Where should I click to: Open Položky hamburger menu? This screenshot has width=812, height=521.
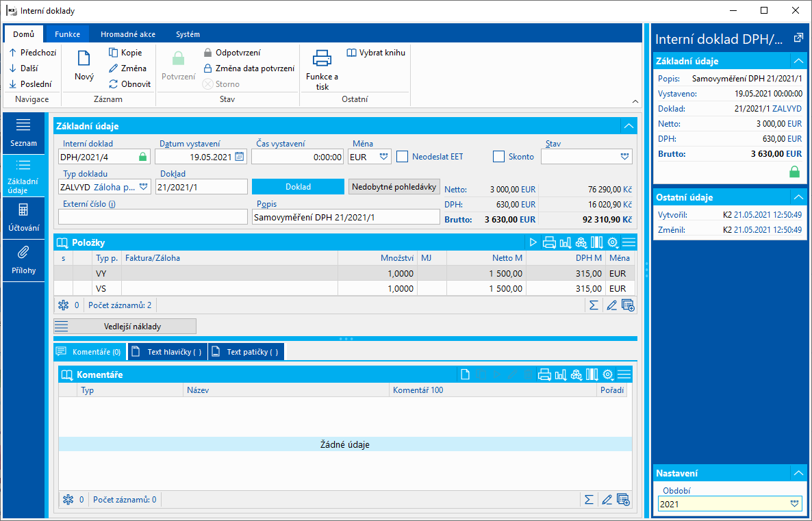click(629, 242)
